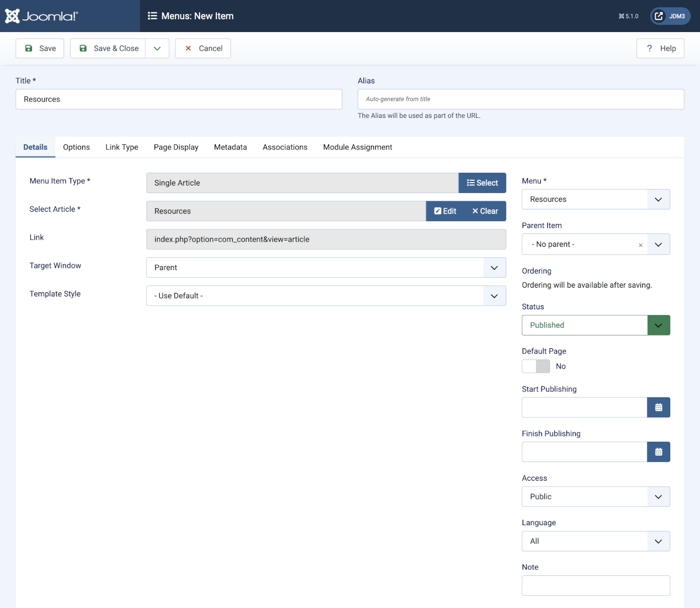The width and height of the screenshot is (700, 608).
Task: Switch to the Metadata tab
Action: tap(230, 147)
